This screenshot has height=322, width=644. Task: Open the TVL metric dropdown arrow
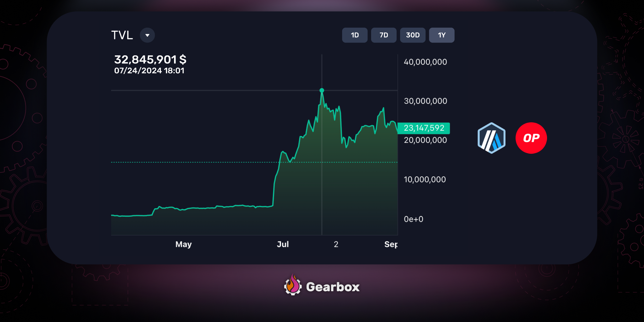coord(147,35)
